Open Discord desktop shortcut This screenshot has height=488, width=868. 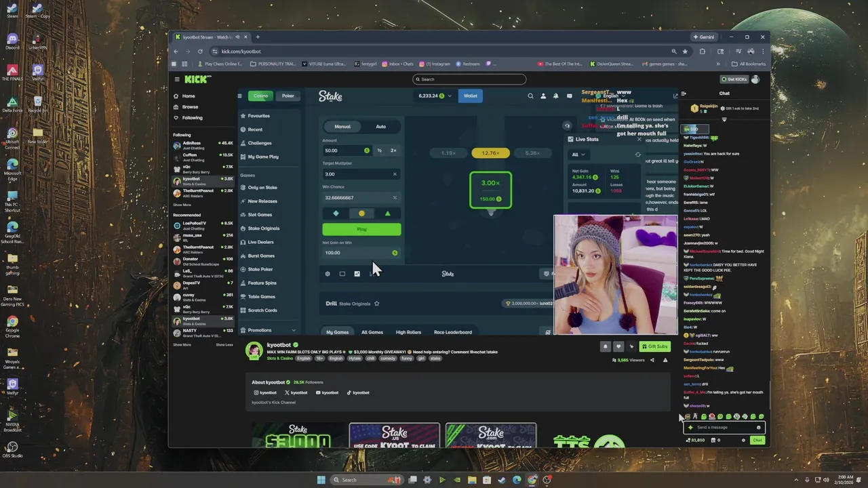coord(12,41)
